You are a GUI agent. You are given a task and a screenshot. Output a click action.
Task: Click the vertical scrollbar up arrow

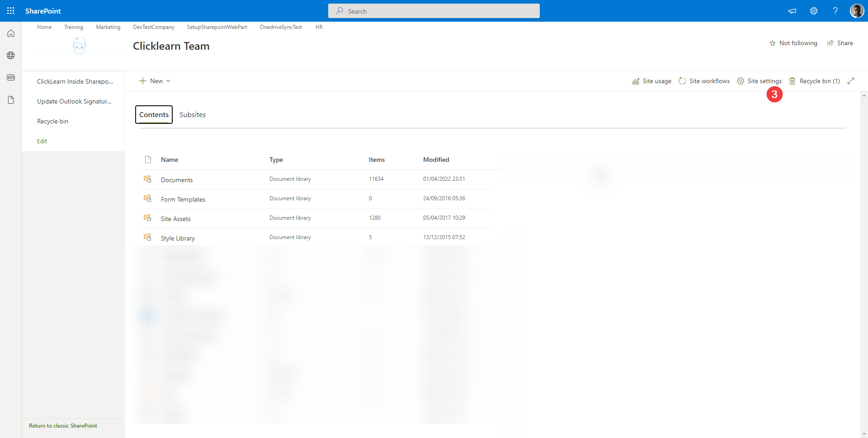point(864,95)
